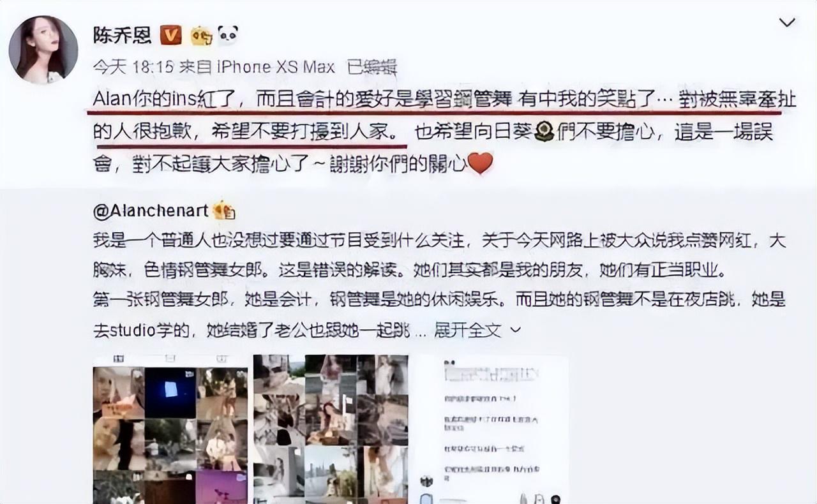Click the panda badge icon
The width and height of the screenshot is (817, 504).
pos(227,35)
